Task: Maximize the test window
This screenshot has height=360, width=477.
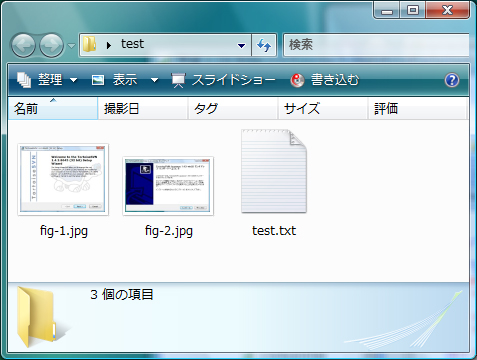Action: coord(413,10)
